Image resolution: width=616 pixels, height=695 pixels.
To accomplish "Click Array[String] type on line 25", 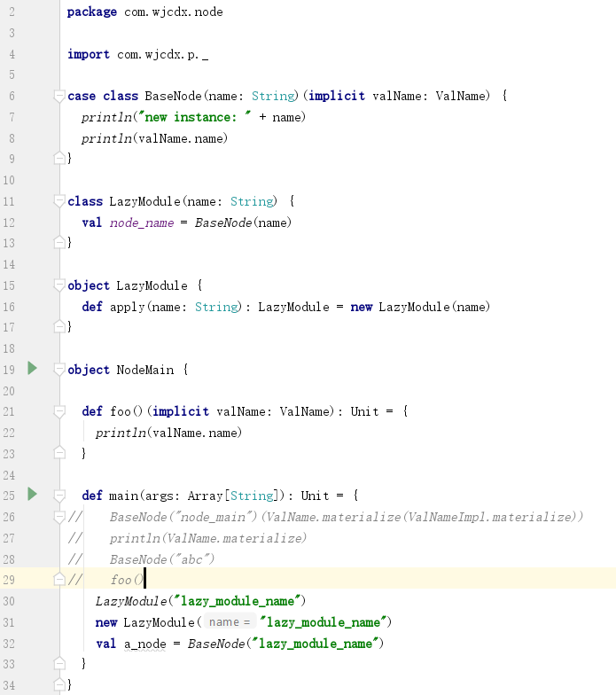I will (x=236, y=496).
